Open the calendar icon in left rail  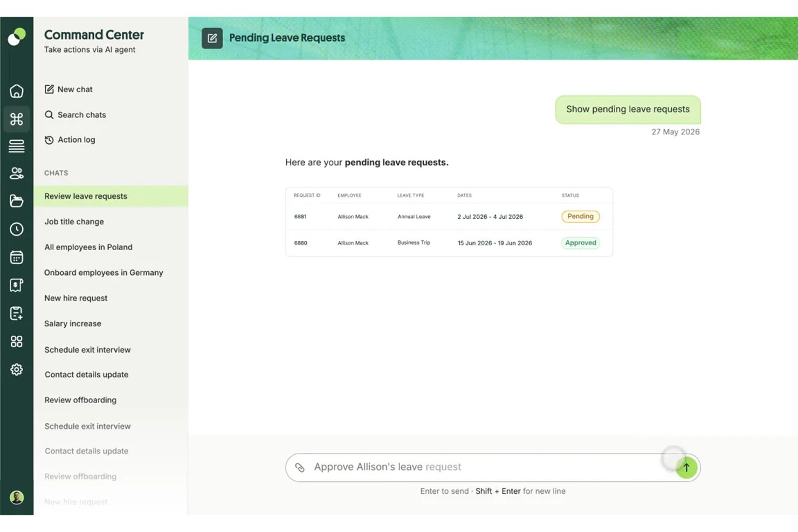17,257
